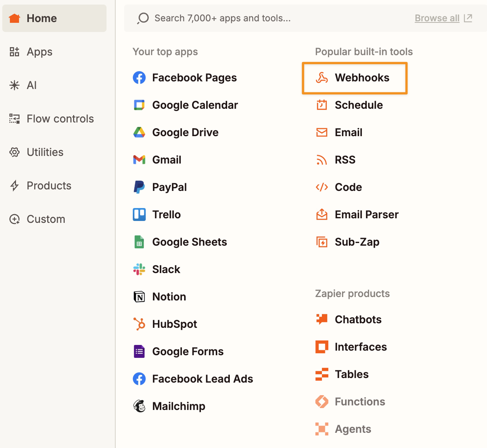Choose Google Sheets from top apps

[x=189, y=242]
